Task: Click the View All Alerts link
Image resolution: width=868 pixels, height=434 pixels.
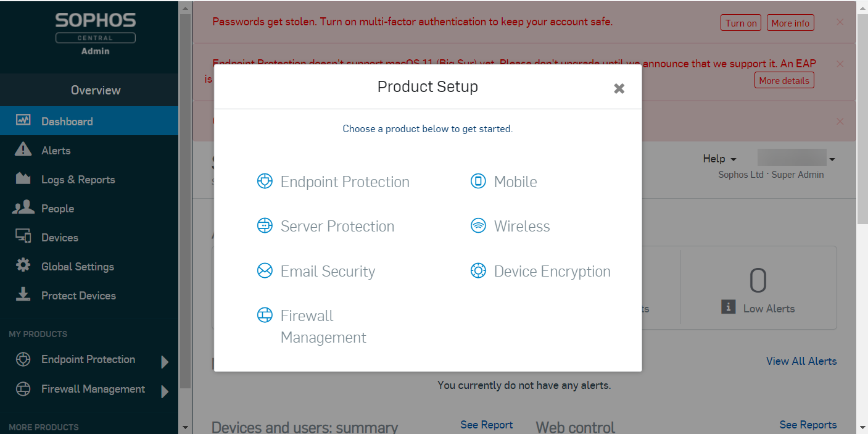Action: point(801,361)
